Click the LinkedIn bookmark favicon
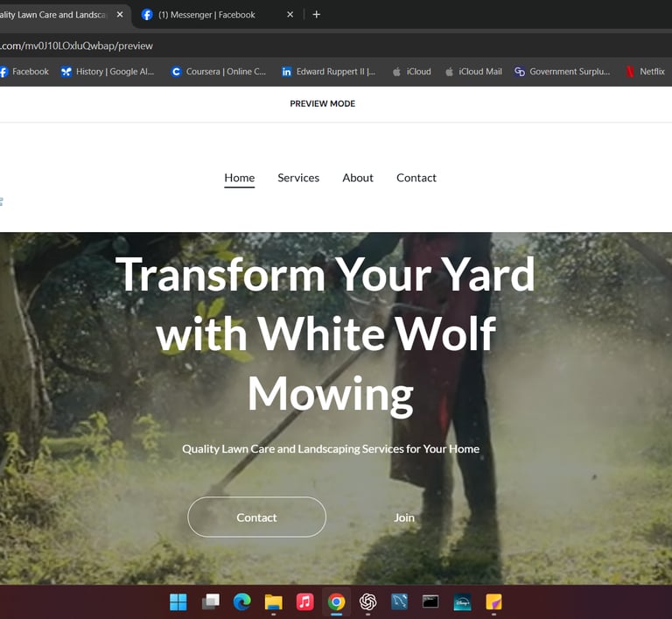This screenshot has height=619, width=672. point(287,72)
